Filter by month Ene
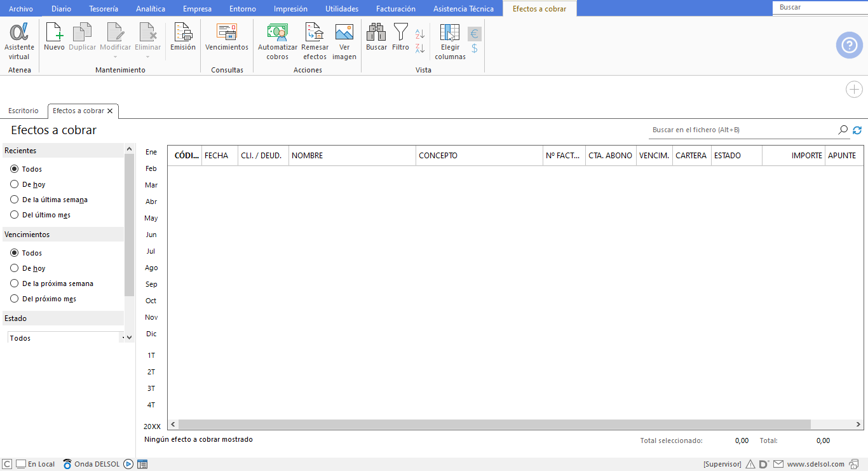 point(151,152)
